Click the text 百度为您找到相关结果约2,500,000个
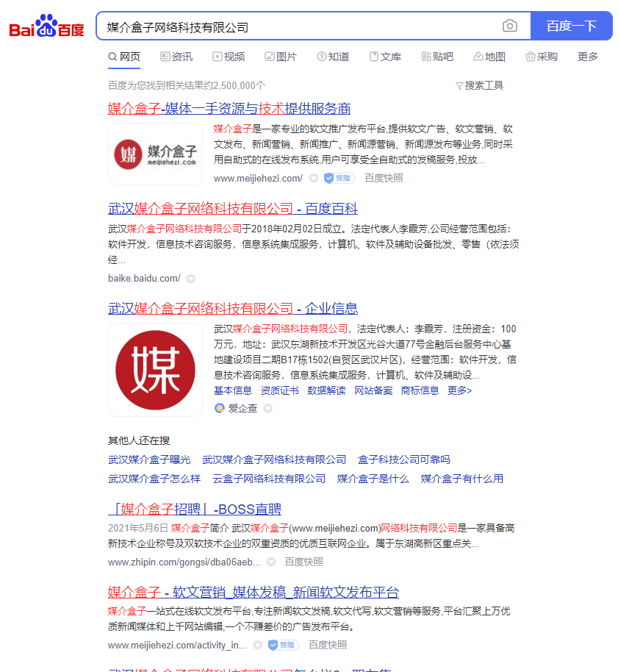Viewport: 618px width, 672px height. 187,86
